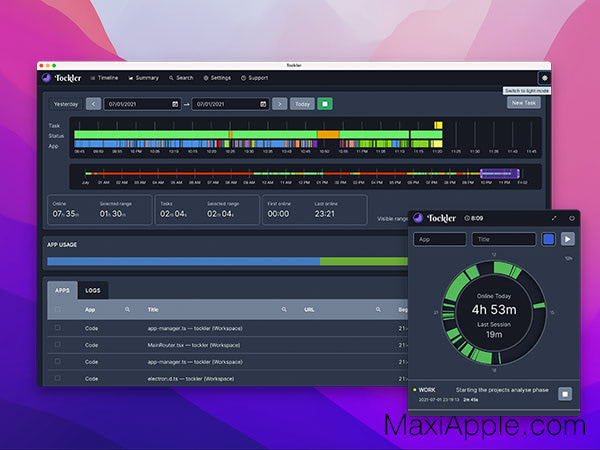Click the Last online 23:21 value

coord(324,214)
